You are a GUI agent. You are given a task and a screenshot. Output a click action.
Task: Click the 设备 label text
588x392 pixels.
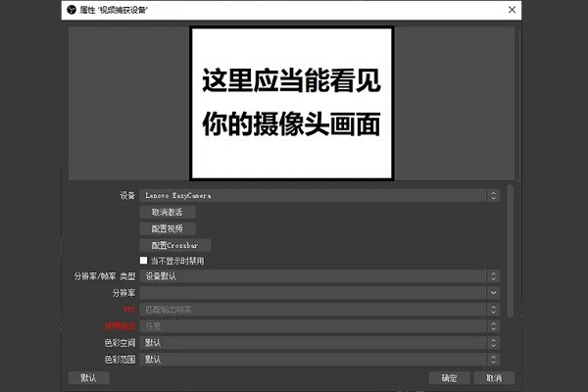click(127, 195)
